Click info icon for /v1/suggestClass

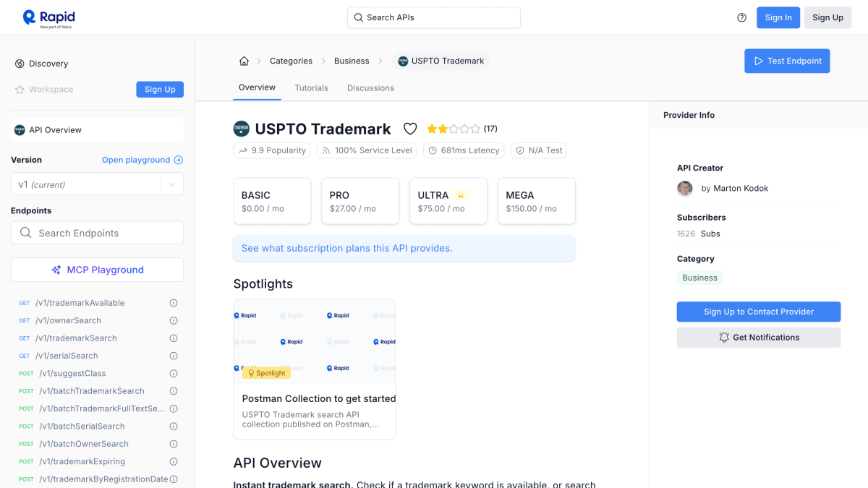tap(174, 373)
